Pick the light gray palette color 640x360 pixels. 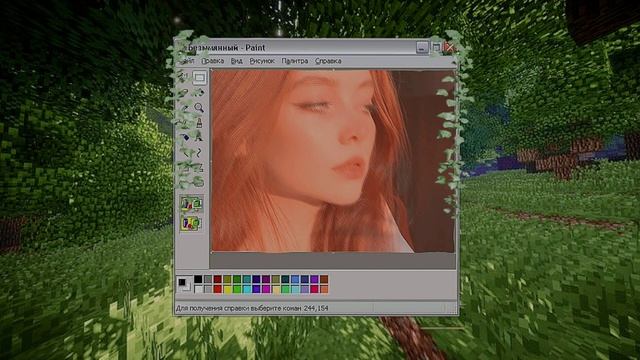208,289
